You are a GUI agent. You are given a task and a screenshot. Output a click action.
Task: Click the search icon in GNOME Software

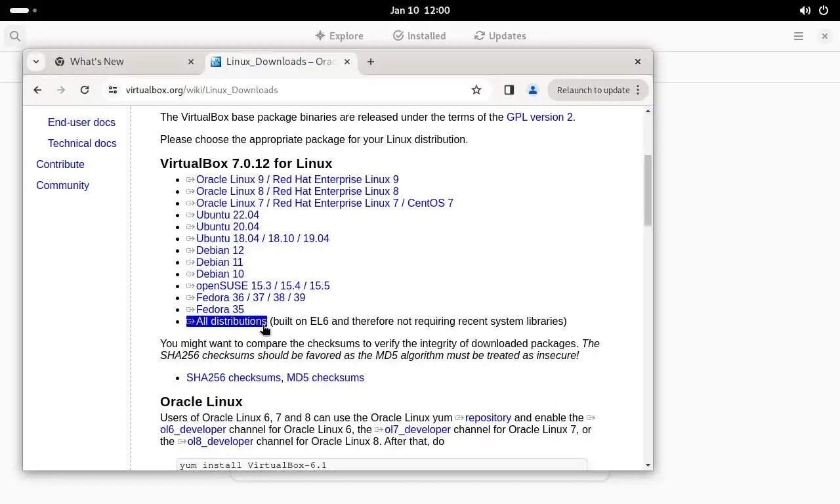tap(15, 36)
